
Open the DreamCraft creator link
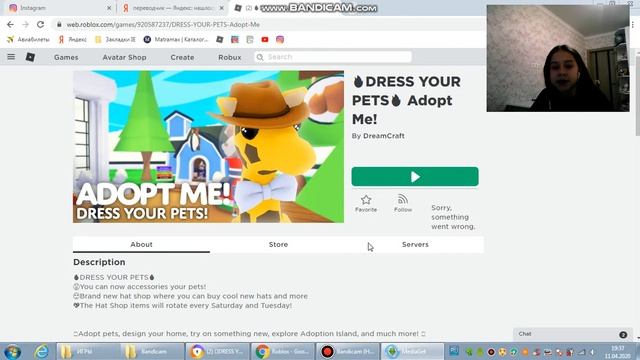(x=384, y=136)
